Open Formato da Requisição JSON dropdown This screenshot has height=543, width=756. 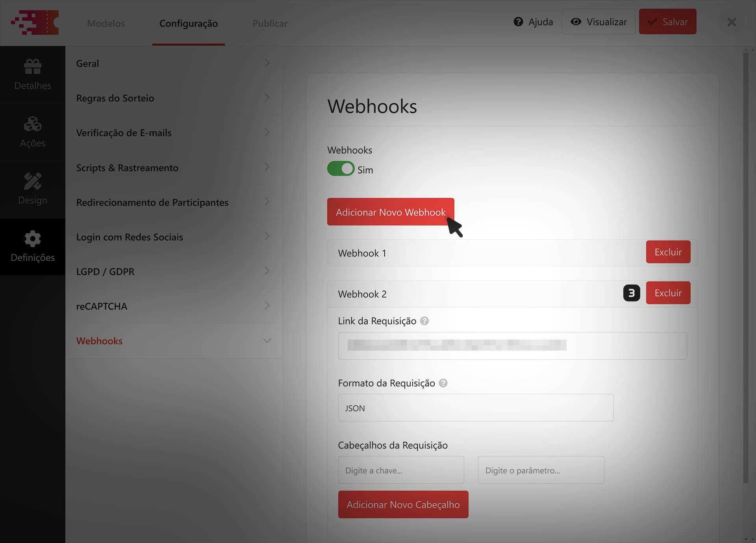[476, 408]
